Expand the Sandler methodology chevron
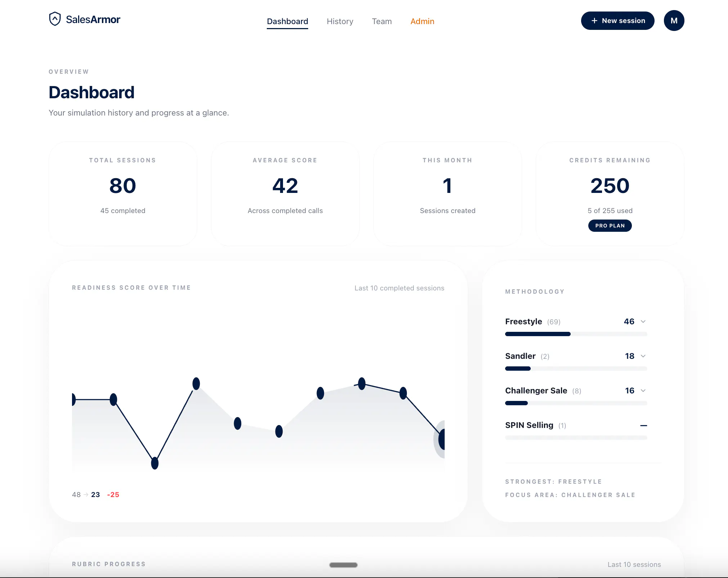The width and height of the screenshot is (728, 578). click(x=643, y=356)
